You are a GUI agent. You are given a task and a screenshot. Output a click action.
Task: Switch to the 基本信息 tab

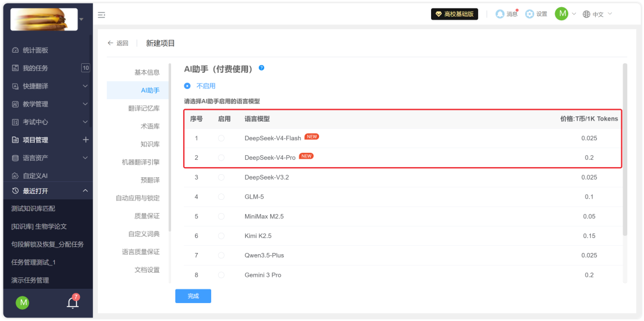pyautogui.click(x=147, y=72)
